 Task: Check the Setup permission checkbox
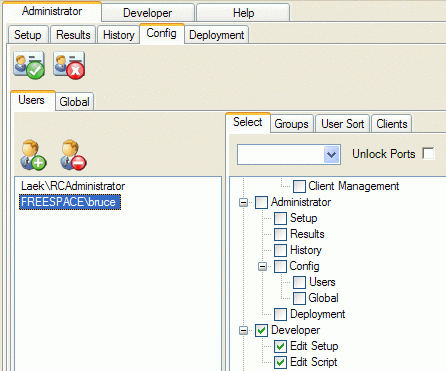point(280,218)
